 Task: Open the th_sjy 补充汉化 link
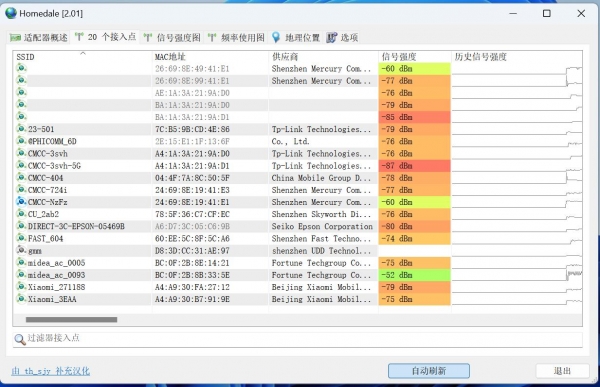pyautogui.click(x=51, y=371)
